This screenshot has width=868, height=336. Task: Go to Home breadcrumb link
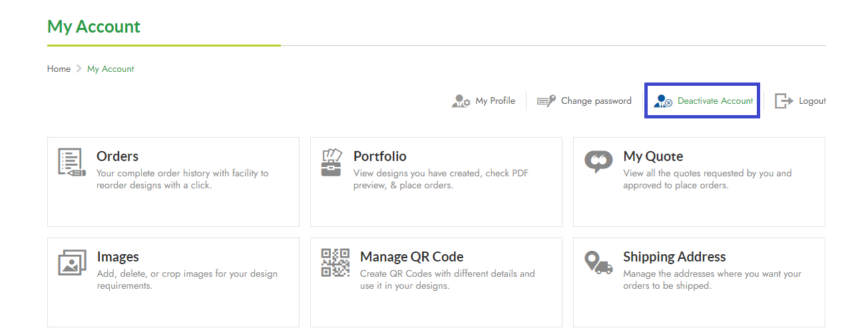point(59,69)
